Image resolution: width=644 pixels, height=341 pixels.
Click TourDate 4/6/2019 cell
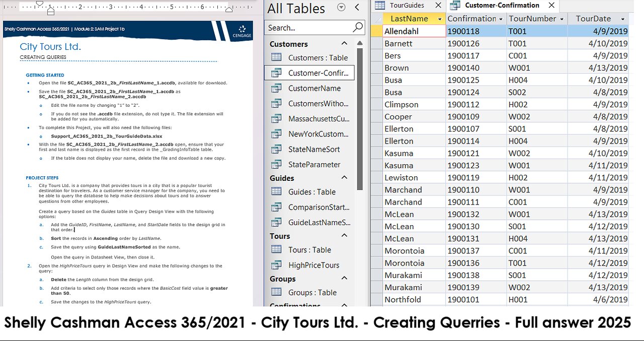pos(598,300)
